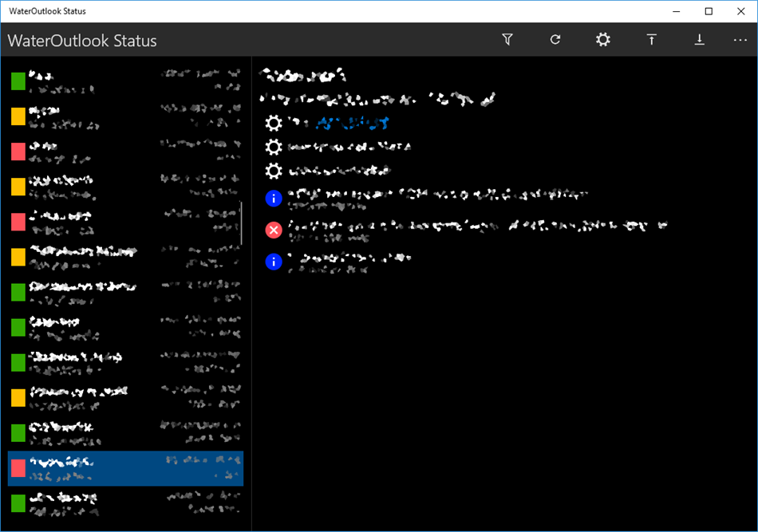Maximize the WaterOutlook Status window

709,12
